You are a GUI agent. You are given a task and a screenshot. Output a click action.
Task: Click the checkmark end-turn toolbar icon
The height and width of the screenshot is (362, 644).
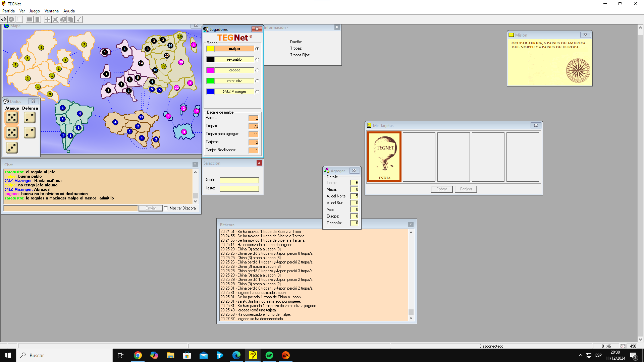78,19
